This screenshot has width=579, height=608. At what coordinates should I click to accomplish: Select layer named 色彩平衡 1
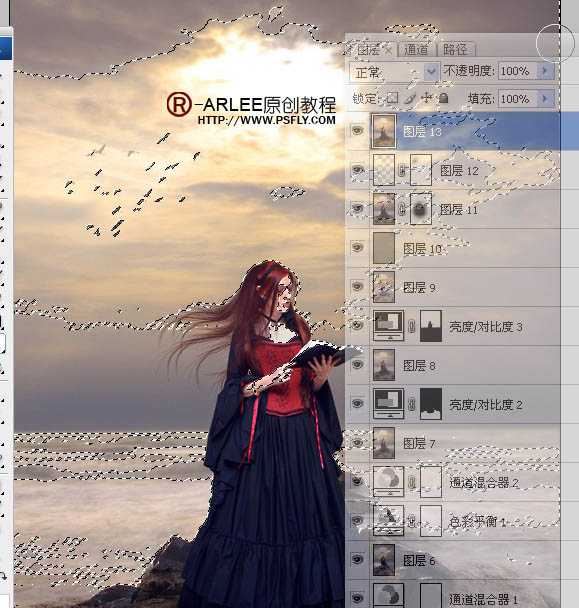coord(478,522)
